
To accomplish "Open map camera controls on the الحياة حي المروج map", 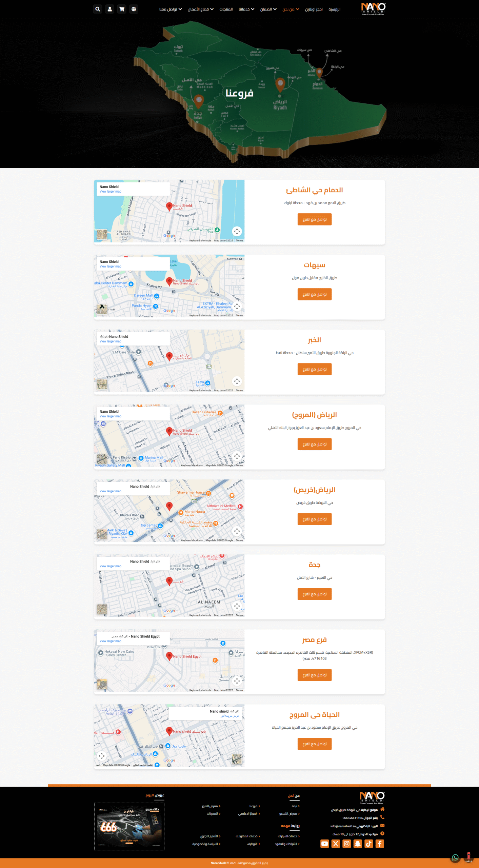I will [102, 756].
